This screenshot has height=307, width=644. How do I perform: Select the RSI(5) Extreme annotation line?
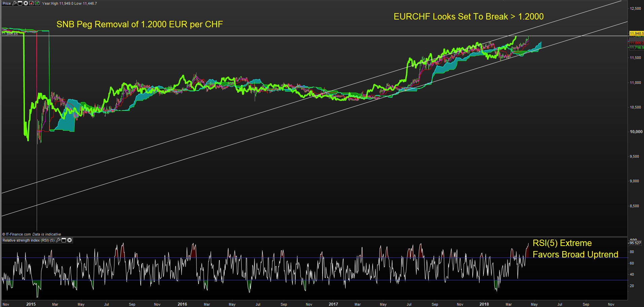tap(562, 243)
